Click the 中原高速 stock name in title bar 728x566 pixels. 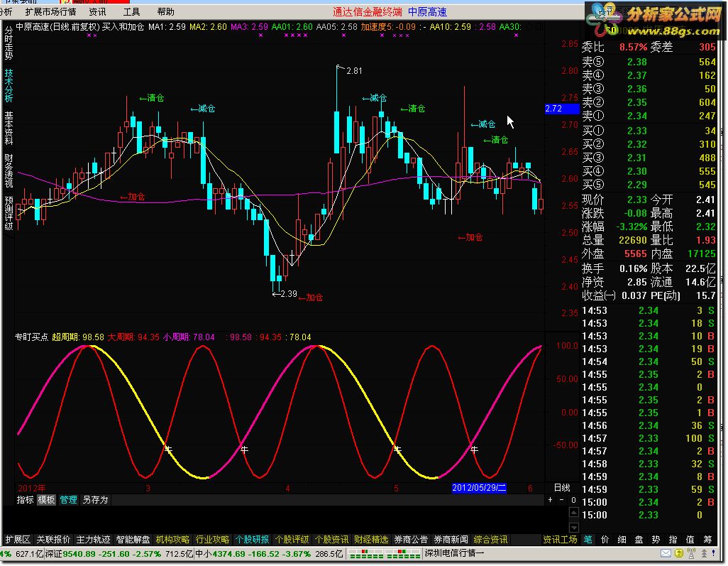(427, 12)
